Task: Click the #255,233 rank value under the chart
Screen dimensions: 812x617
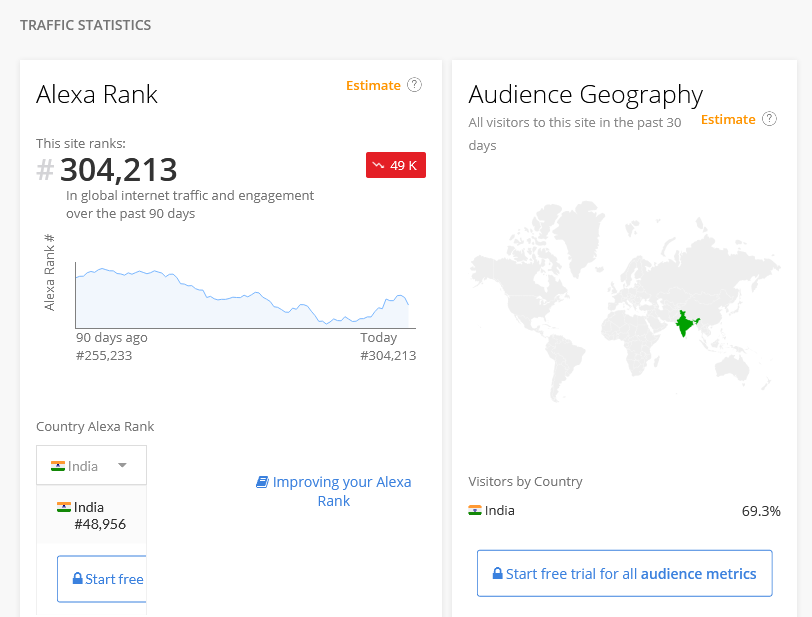Action: point(104,355)
